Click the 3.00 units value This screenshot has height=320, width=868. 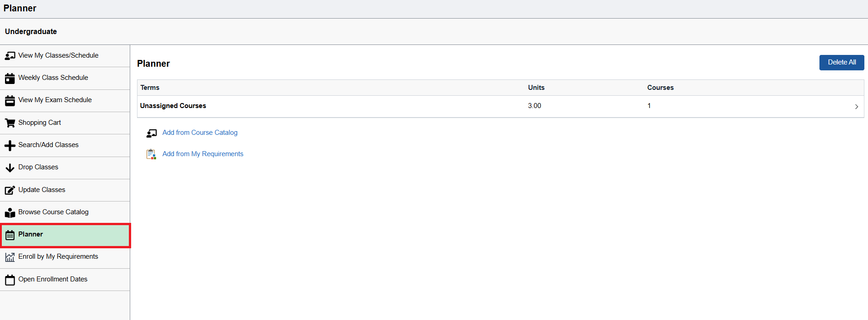point(535,106)
